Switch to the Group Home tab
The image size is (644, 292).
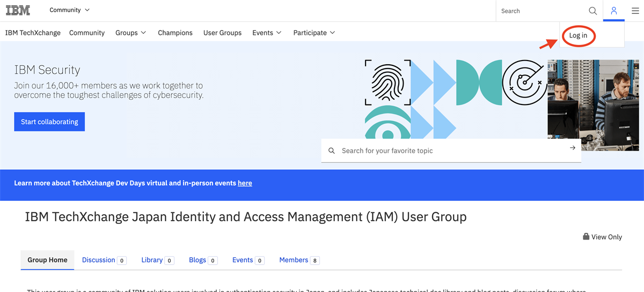click(x=47, y=260)
